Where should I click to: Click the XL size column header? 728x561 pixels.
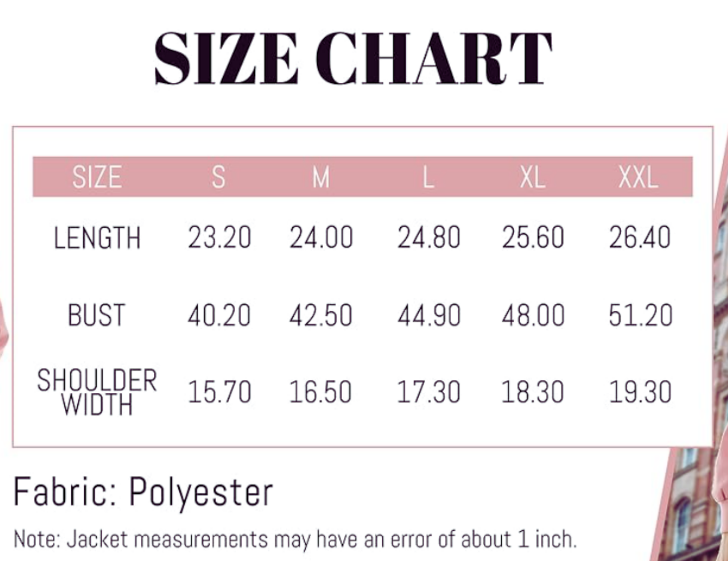pyautogui.click(x=532, y=177)
